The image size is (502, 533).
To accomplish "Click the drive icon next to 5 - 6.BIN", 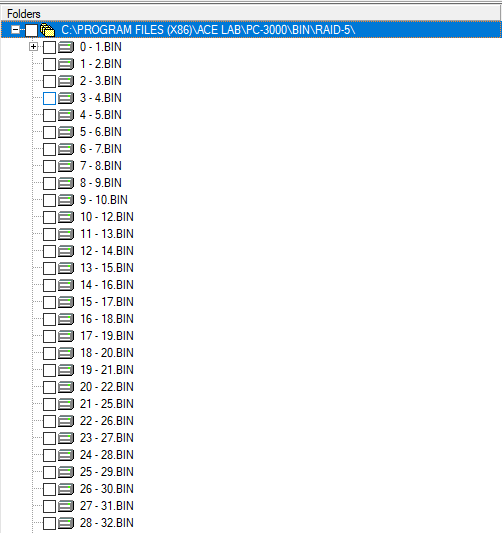I will 66,132.
